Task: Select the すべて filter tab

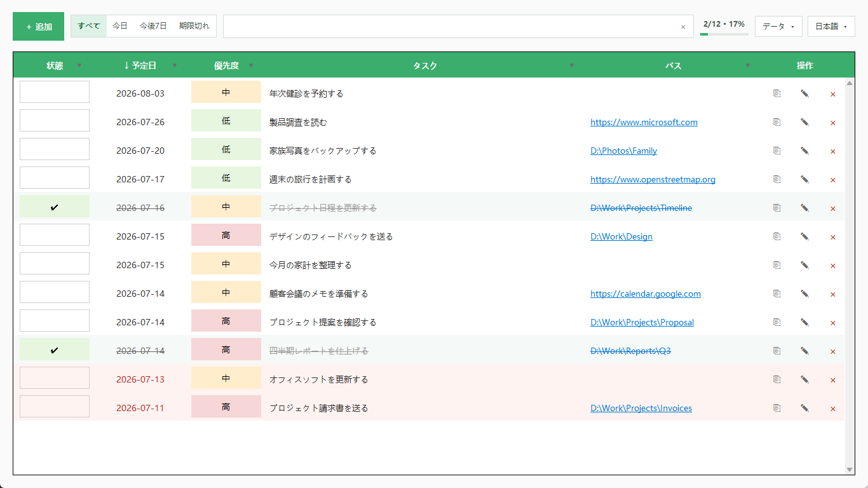Action: coord(89,26)
